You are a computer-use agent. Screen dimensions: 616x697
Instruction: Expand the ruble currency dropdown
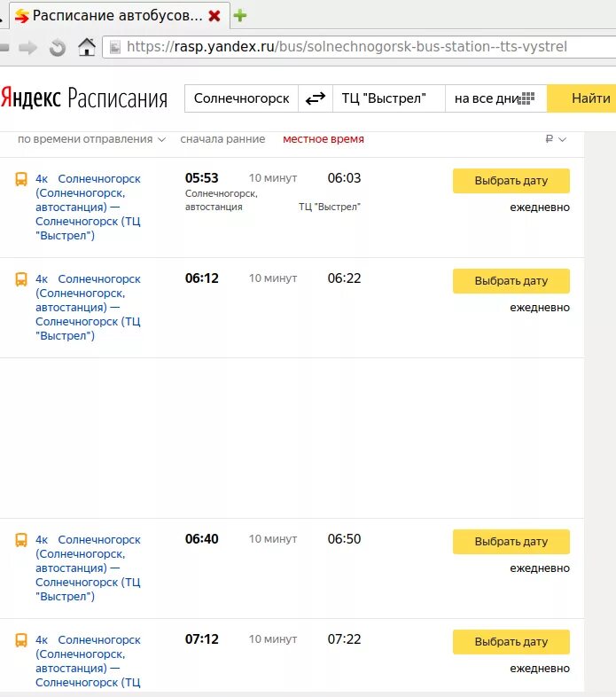pyautogui.click(x=556, y=139)
